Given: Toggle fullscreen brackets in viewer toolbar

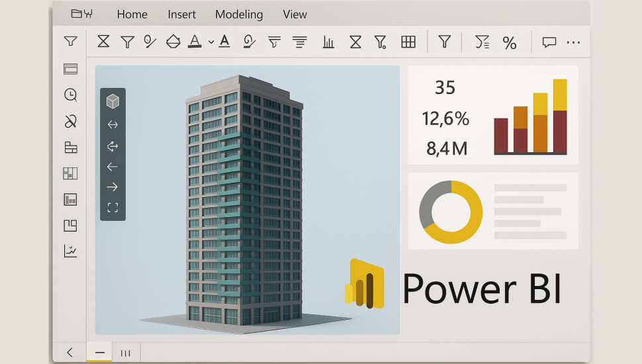Looking at the screenshot, I should (x=113, y=208).
